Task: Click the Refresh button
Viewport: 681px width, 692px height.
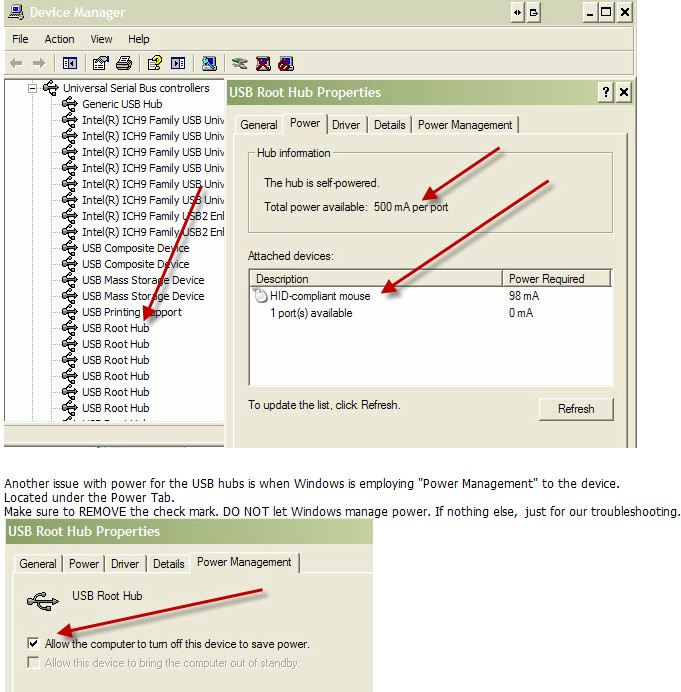Action: click(576, 409)
